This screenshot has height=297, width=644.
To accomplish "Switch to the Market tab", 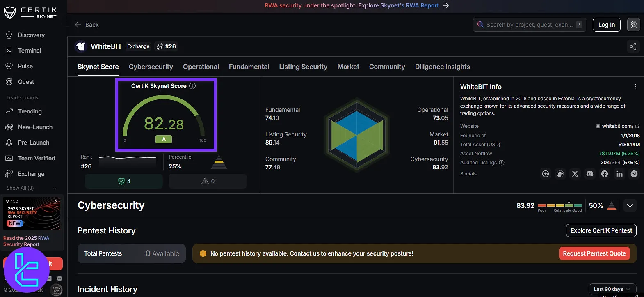I will (x=348, y=67).
